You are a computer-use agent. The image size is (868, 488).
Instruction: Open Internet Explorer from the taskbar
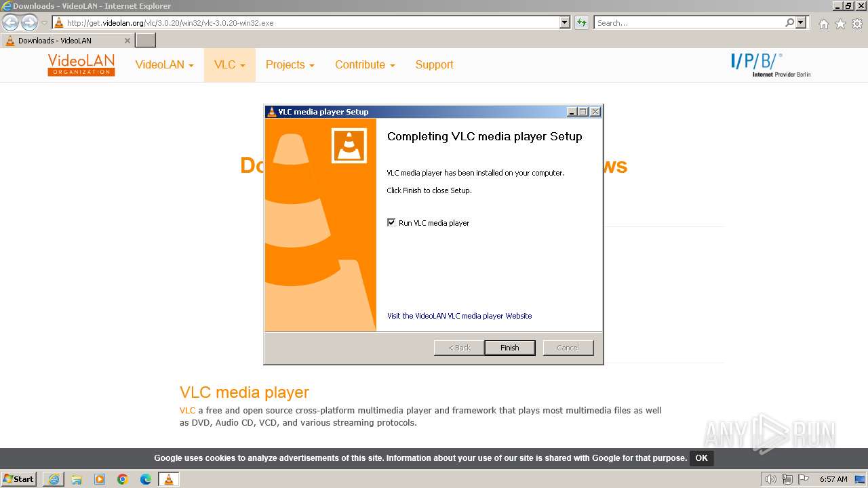click(x=54, y=479)
